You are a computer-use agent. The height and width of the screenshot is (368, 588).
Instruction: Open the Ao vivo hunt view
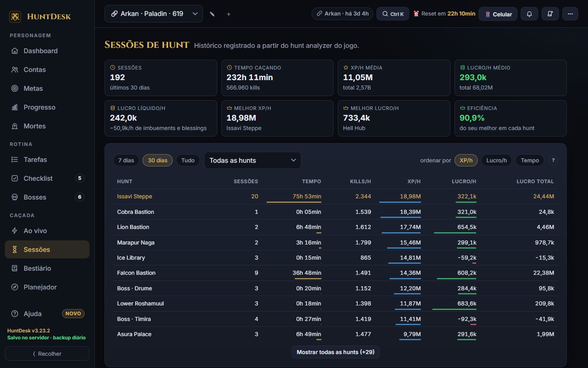click(x=47, y=231)
